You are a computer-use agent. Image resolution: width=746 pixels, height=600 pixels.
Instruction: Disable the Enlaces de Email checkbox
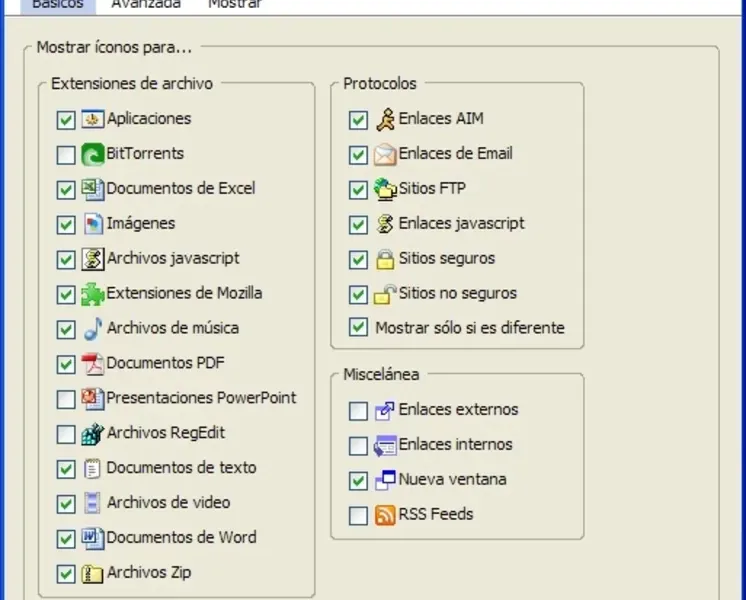[358, 155]
